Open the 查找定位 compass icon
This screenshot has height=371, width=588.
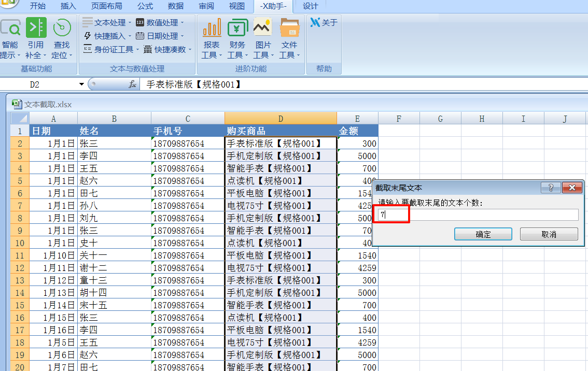point(62,28)
